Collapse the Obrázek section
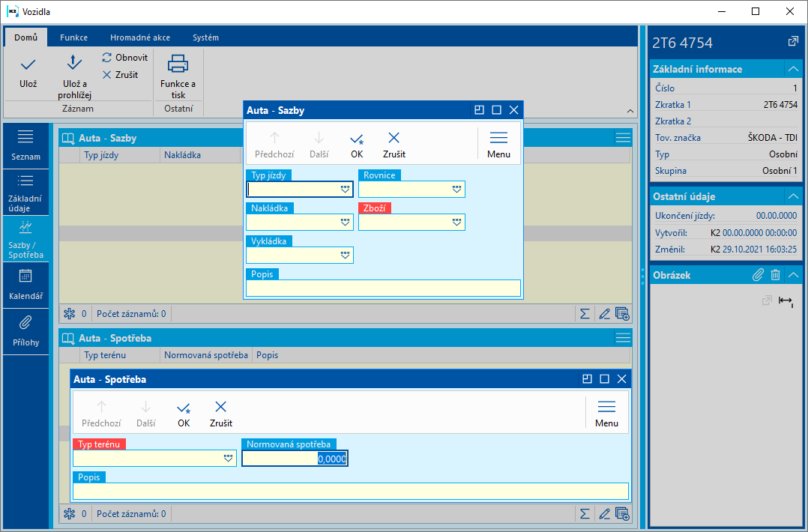Image resolution: width=808 pixels, height=532 pixels. tap(792, 275)
